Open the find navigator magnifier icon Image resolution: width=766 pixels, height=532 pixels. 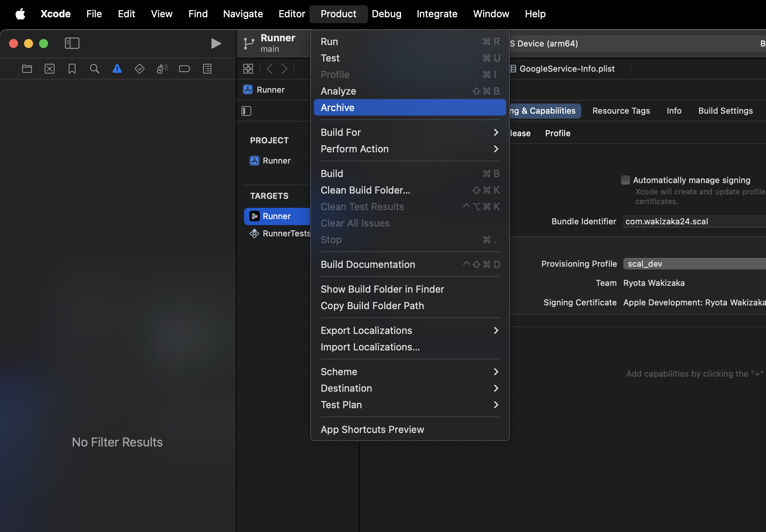tap(94, 69)
